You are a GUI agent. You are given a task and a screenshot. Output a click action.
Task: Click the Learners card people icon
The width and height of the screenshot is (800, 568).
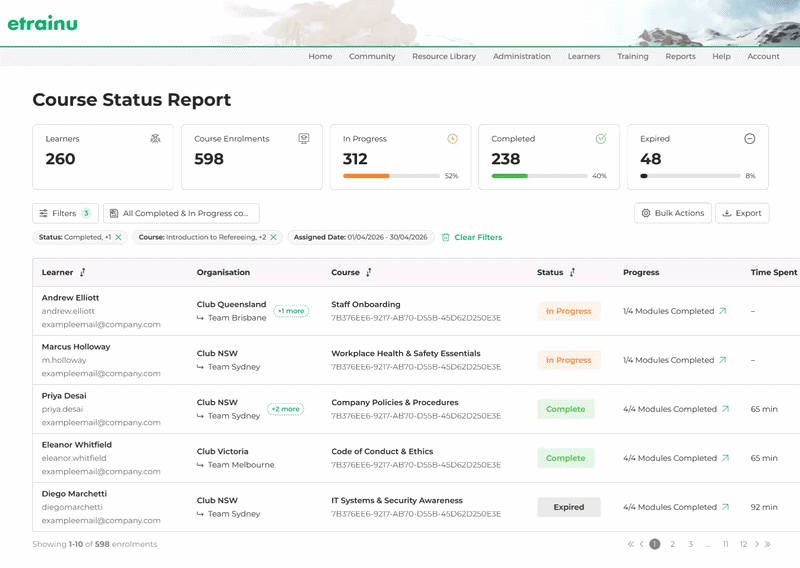[155, 138]
